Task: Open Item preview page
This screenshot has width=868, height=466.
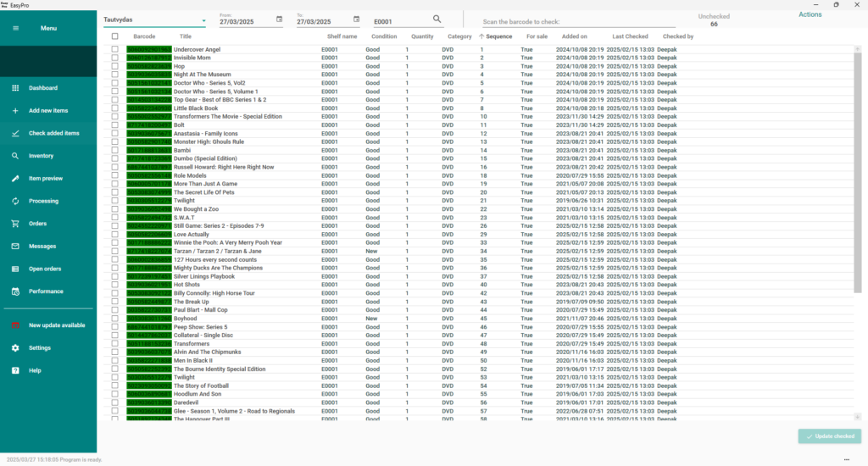Action: click(x=46, y=179)
